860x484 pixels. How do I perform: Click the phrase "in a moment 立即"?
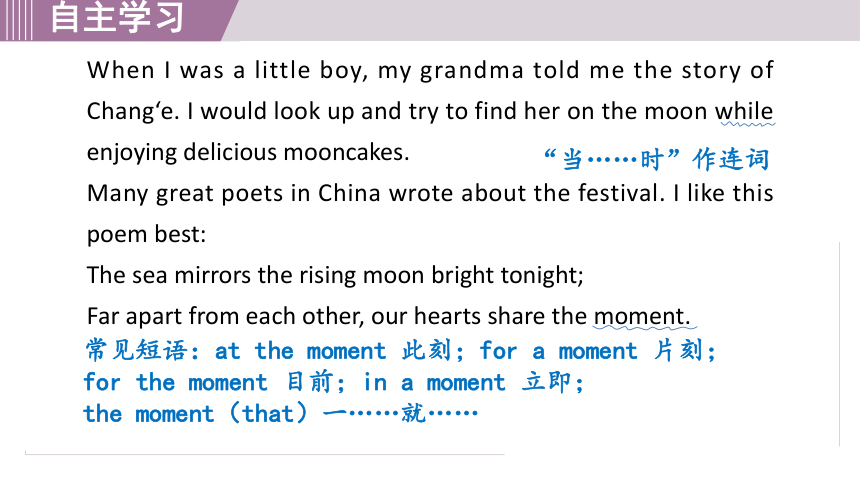click(467, 382)
